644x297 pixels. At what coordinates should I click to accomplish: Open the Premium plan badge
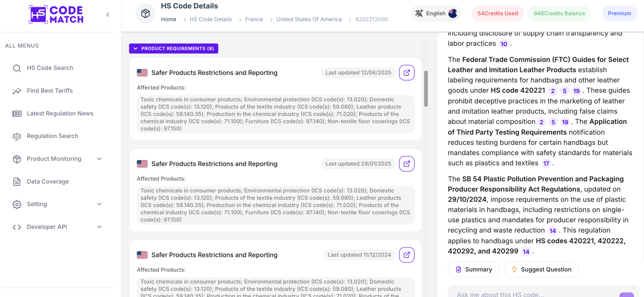[619, 13]
